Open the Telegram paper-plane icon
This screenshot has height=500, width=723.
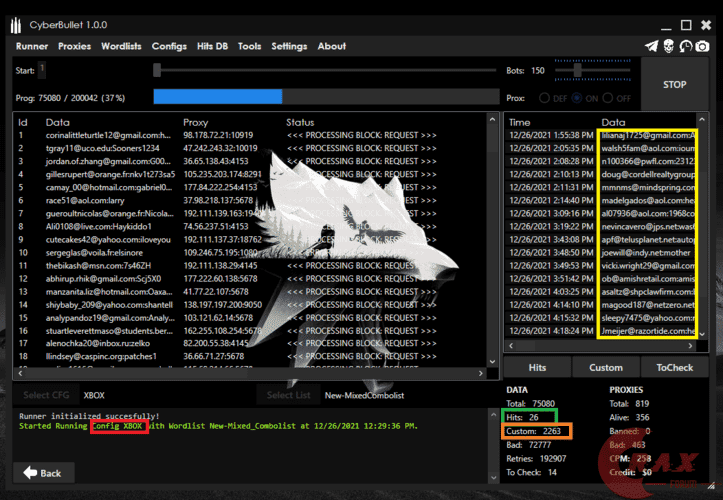[x=652, y=46]
